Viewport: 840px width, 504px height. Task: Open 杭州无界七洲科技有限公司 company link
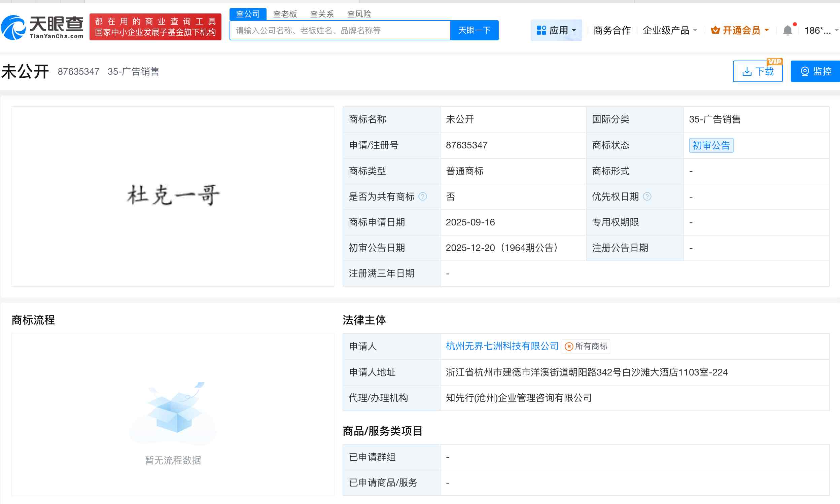click(x=502, y=347)
